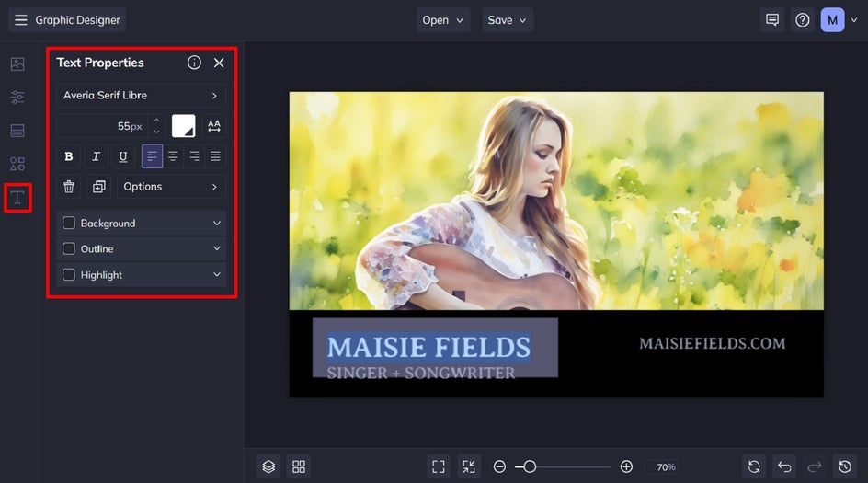Justify the text alignment

(x=215, y=156)
